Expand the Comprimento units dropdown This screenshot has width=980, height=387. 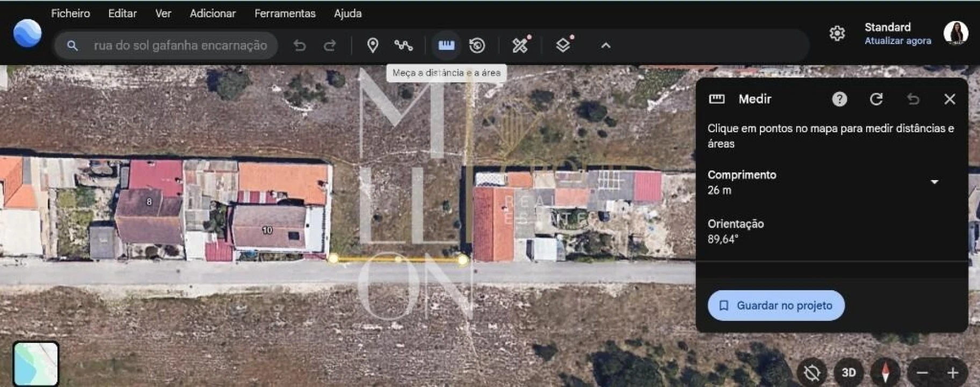coord(934,182)
